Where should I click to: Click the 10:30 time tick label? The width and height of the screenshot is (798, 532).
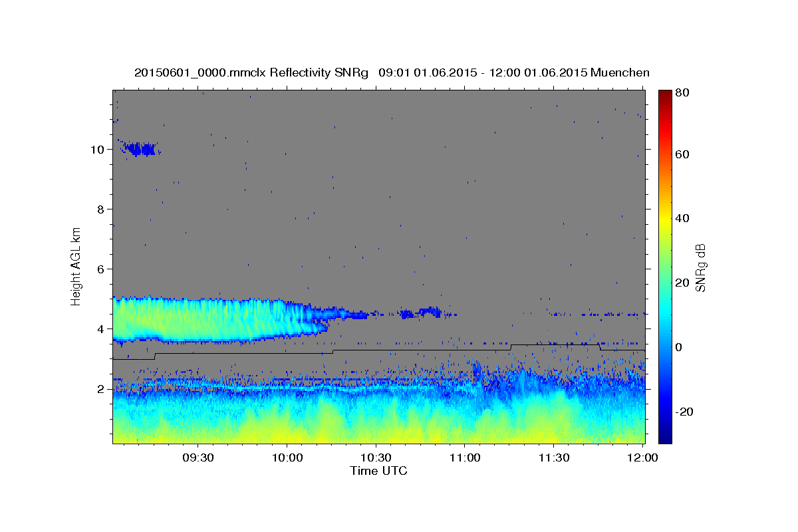(375, 458)
